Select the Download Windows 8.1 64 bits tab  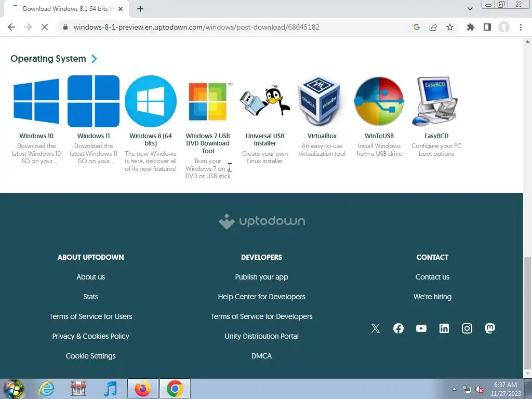[x=66, y=9]
